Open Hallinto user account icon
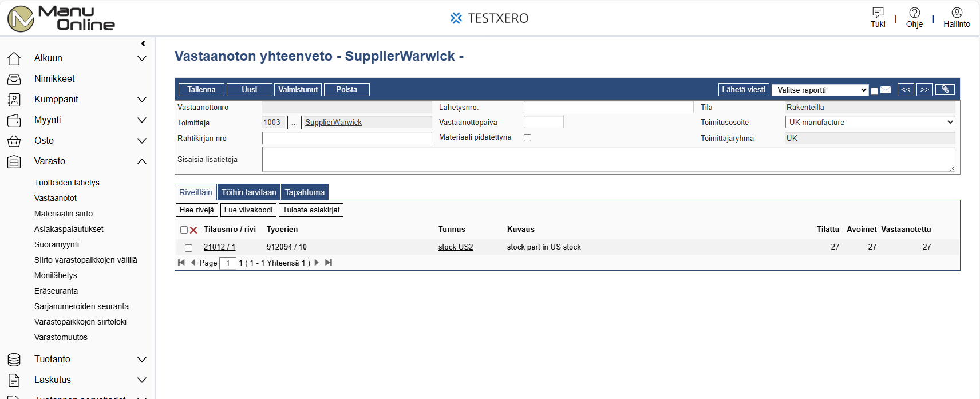The image size is (980, 399). [957, 13]
